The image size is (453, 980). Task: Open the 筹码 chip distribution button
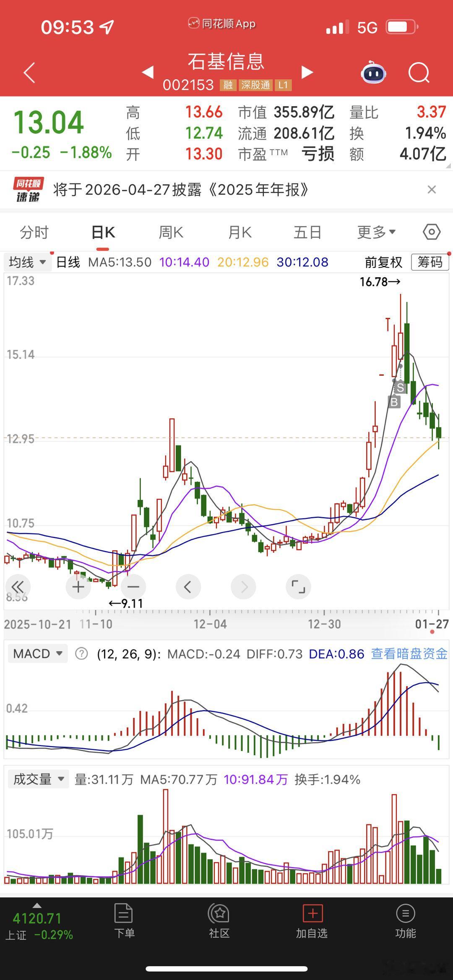[430, 262]
